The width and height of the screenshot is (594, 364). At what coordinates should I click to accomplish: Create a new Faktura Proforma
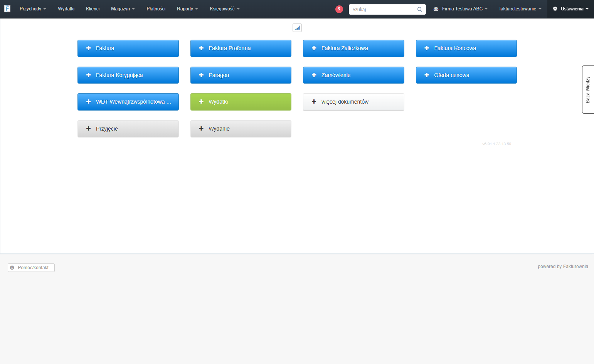tap(241, 48)
